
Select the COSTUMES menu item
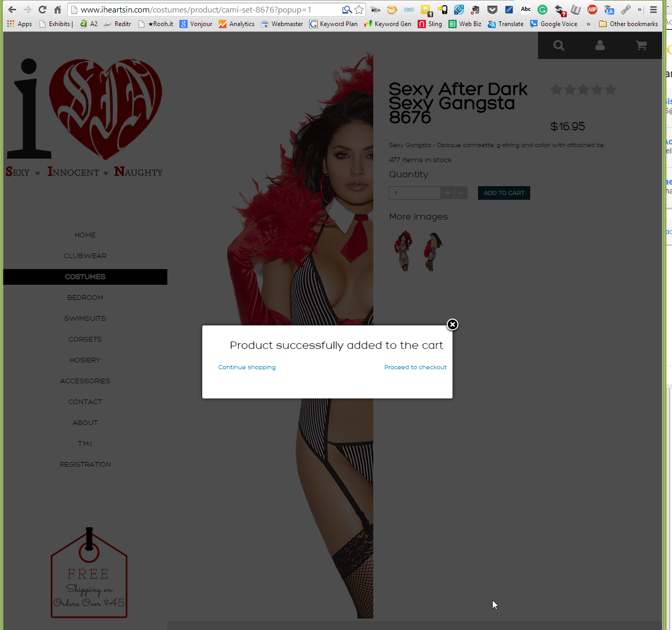pyautogui.click(x=85, y=277)
